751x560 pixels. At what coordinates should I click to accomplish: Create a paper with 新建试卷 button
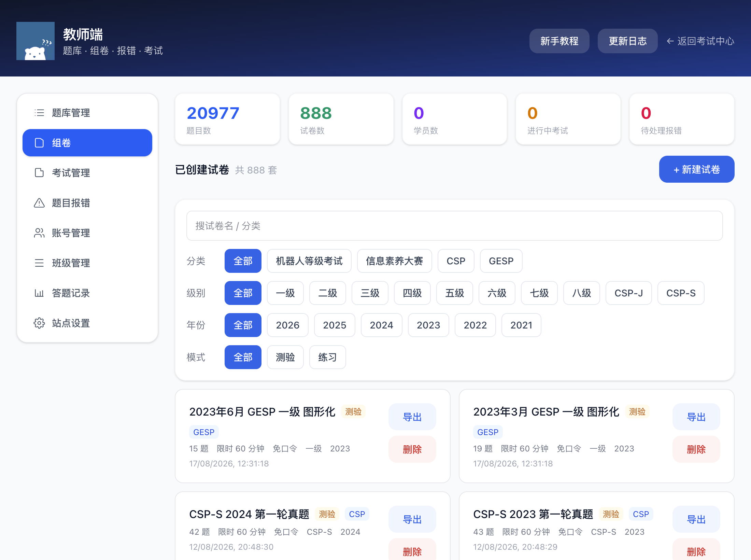697,169
